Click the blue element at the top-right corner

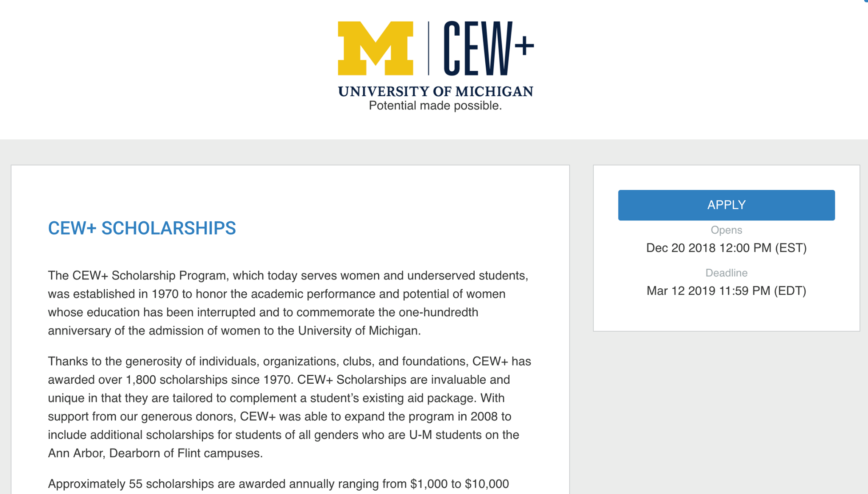click(866, 1)
